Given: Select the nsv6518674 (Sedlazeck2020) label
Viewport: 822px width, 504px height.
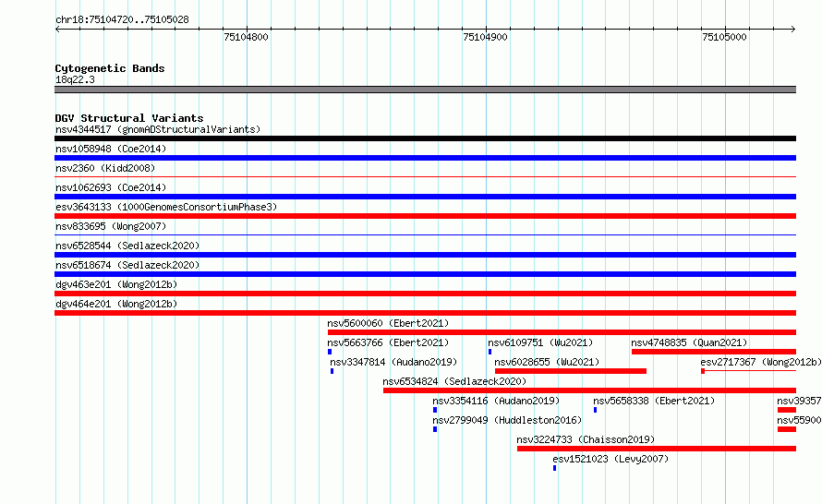Looking at the screenshot, I should pos(127,265).
